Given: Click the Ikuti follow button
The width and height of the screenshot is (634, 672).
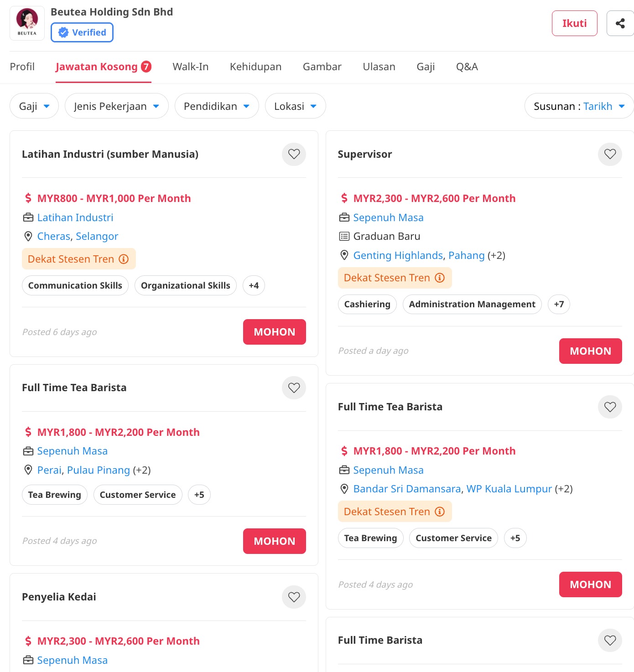Looking at the screenshot, I should 574,23.
